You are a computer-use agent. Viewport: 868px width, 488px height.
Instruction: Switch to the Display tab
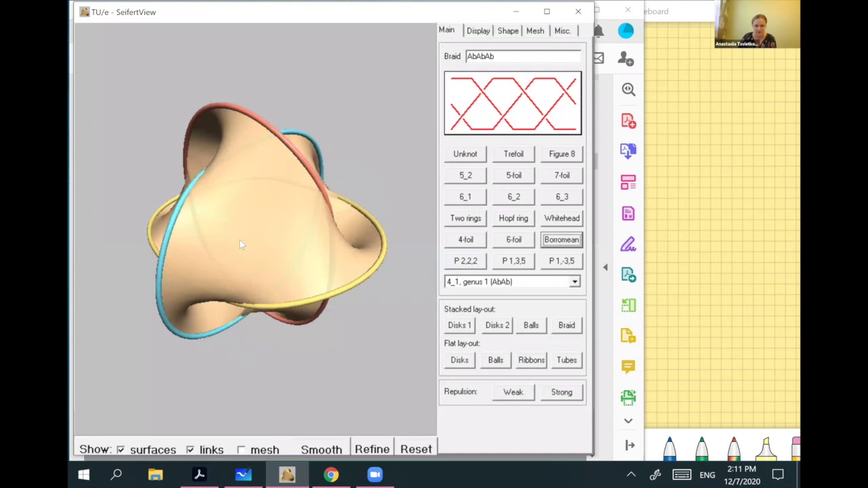478,30
